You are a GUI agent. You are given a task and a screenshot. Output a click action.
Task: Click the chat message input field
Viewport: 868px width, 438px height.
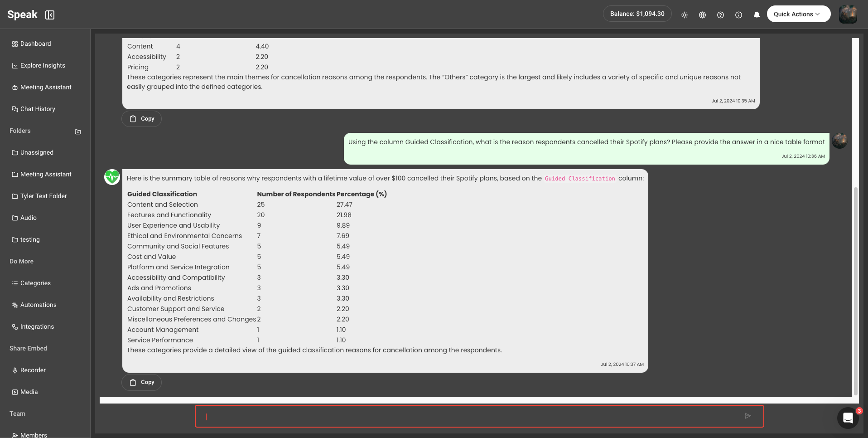point(471,416)
